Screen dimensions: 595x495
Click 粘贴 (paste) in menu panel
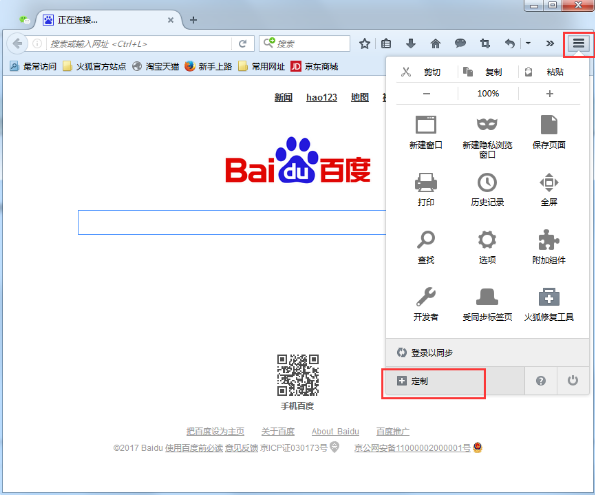point(549,72)
